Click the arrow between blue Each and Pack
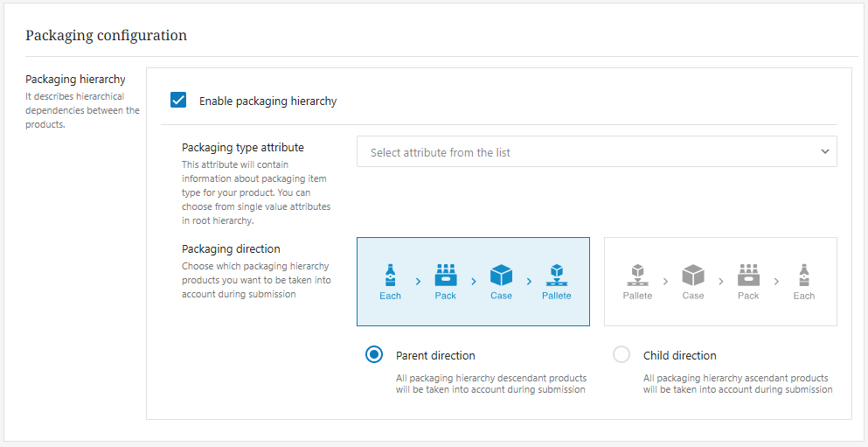Viewport: 868px width, 447px height. tap(418, 282)
